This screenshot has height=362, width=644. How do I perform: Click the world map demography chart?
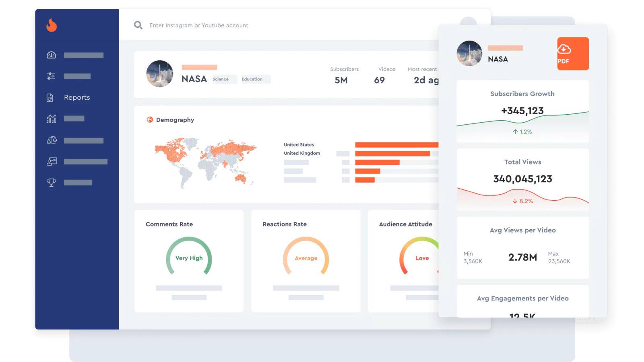(205, 162)
